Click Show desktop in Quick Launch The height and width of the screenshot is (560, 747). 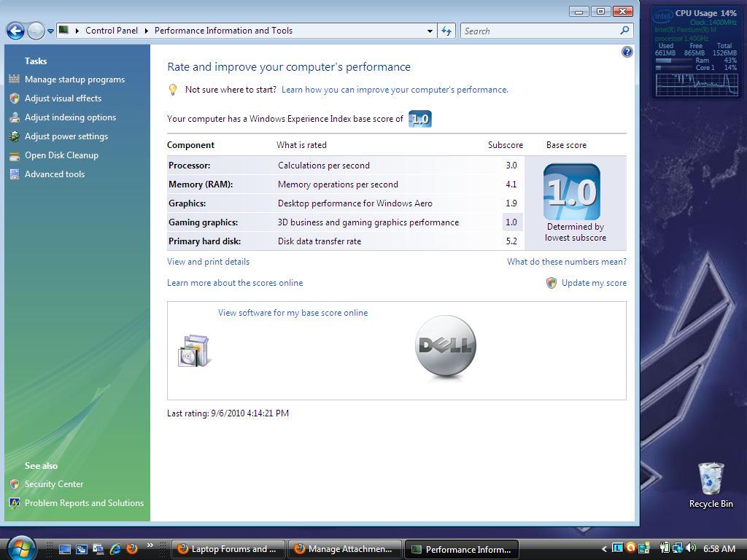pyautogui.click(x=65, y=549)
